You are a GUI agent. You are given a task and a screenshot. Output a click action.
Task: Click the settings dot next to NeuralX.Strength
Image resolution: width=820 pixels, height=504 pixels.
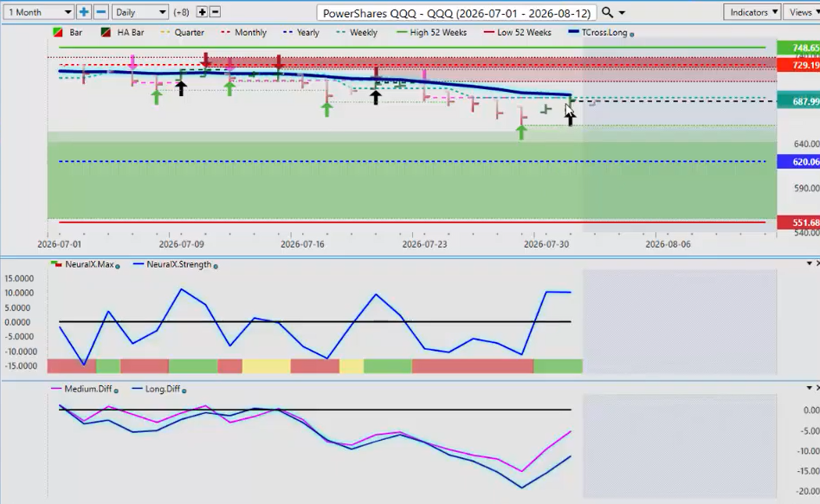coord(216,267)
